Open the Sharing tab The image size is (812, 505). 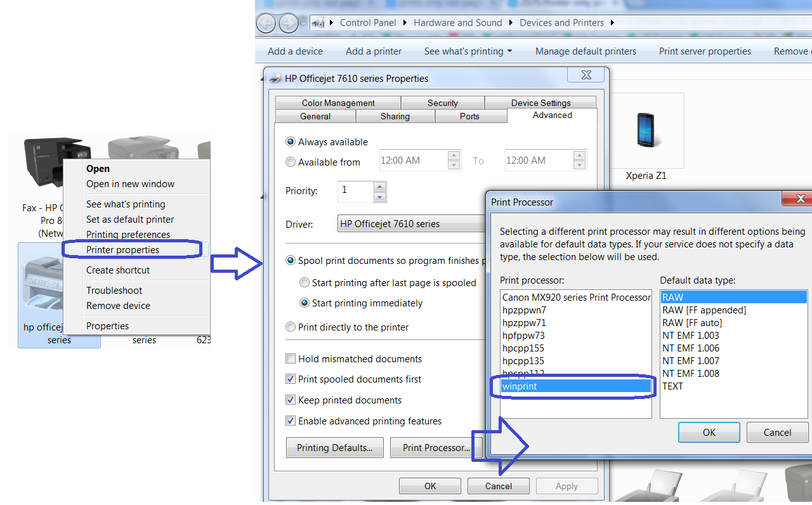pyautogui.click(x=395, y=116)
